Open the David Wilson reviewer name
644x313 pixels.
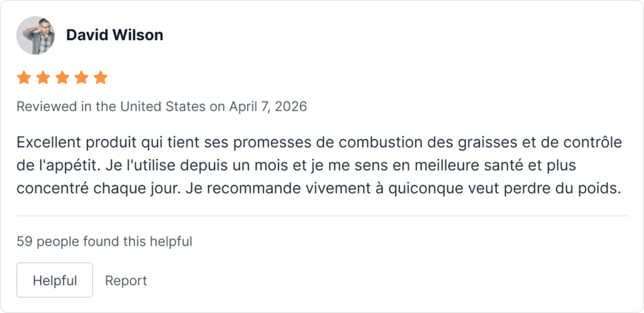tap(114, 35)
